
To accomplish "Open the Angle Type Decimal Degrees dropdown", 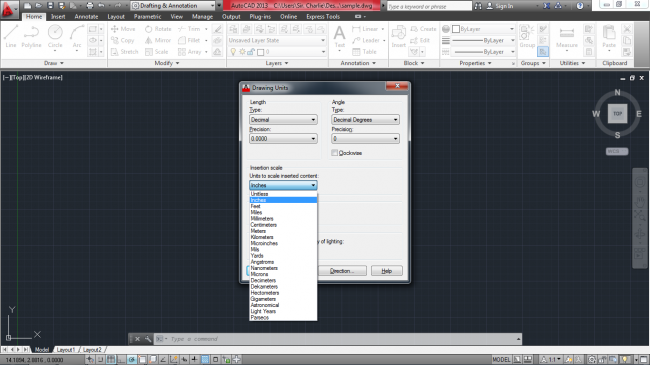I will coord(365,120).
